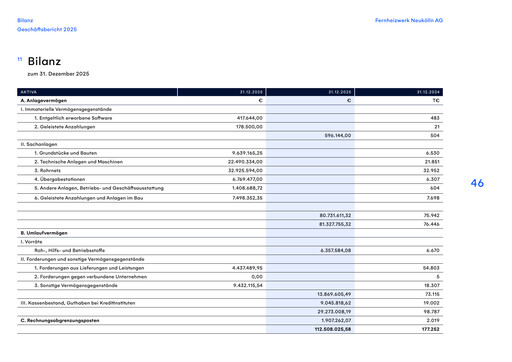The width and height of the screenshot is (512, 362).
Task: Click the value 4.437.489,95
Action: point(247,268)
